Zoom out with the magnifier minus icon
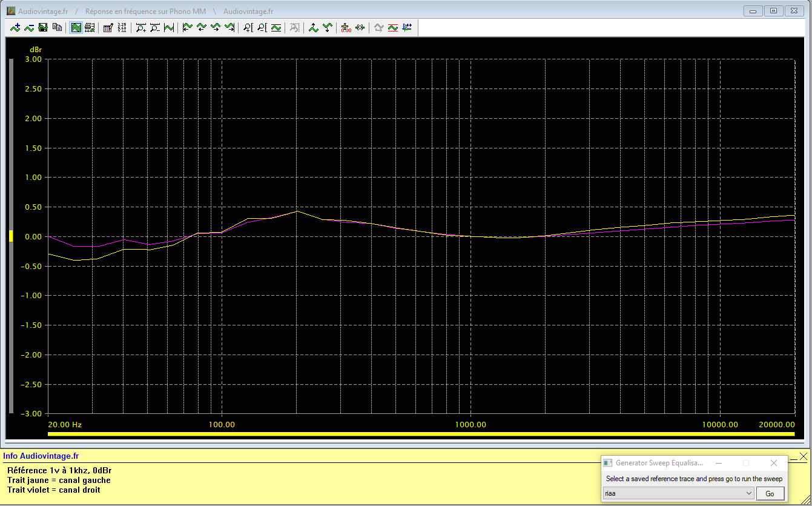The image size is (812, 506). (155, 27)
